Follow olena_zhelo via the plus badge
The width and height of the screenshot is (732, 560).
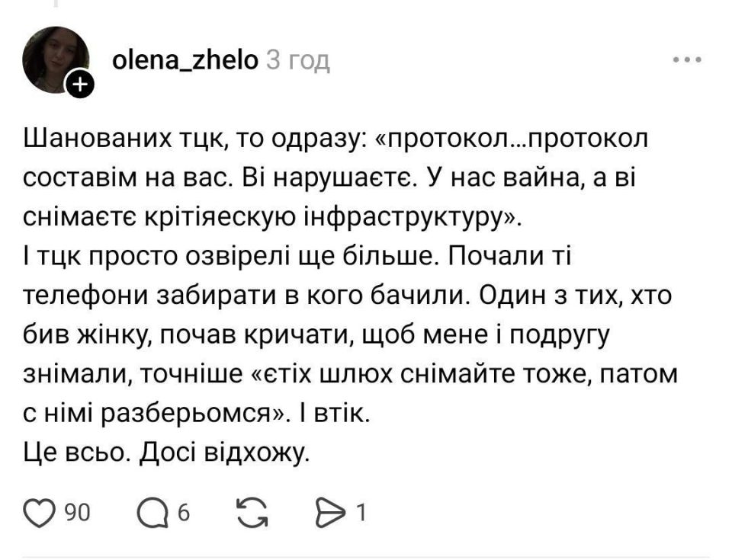pyautogui.click(x=80, y=84)
